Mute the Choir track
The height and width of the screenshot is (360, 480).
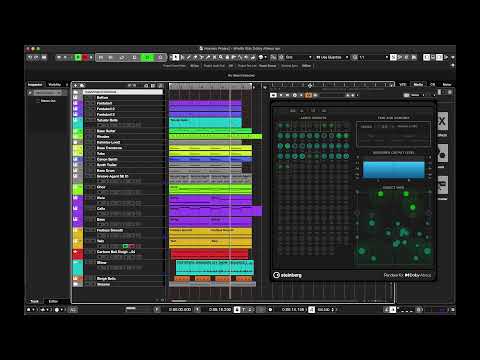click(87, 187)
